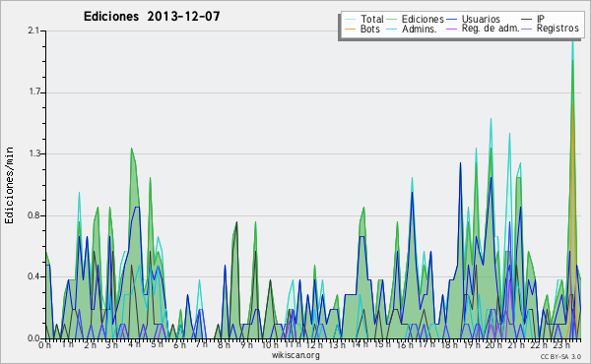Click the 0.0 y-axis value
The height and width of the screenshot is (364, 591).
[x=33, y=338]
